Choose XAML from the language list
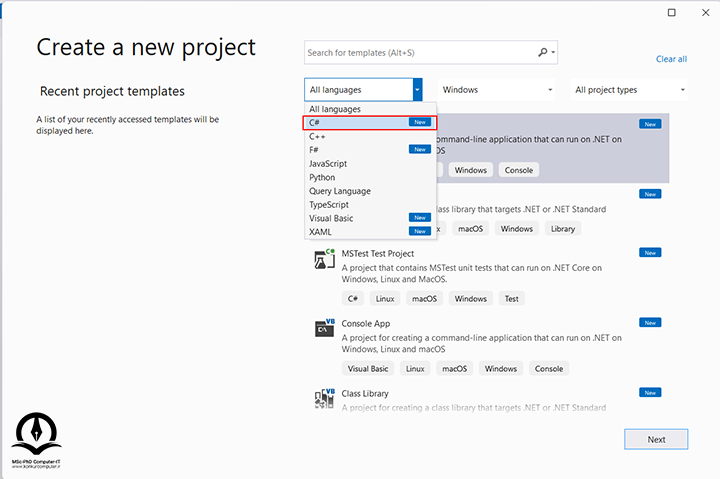Viewport: 720px width, 479px height. (370, 232)
